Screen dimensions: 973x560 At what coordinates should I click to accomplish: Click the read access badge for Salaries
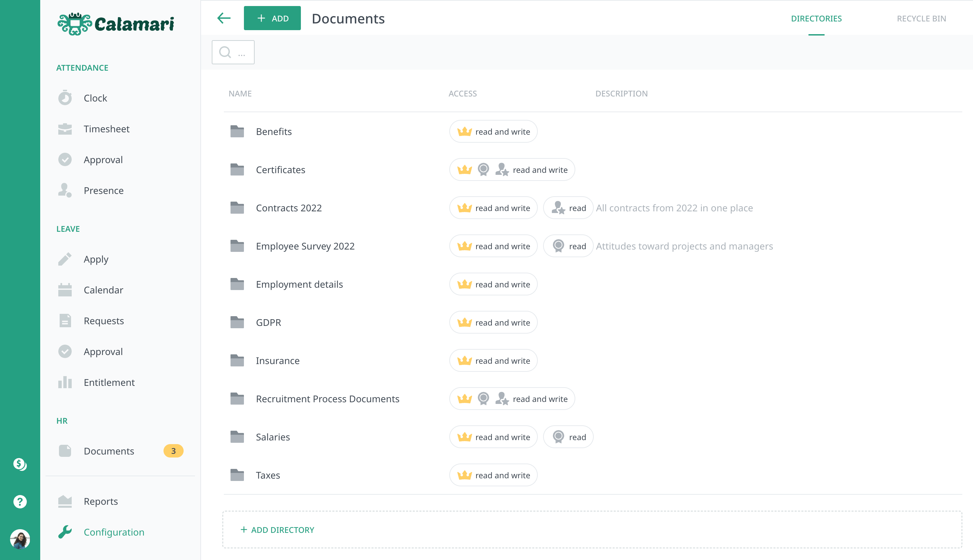click(568, 437)
